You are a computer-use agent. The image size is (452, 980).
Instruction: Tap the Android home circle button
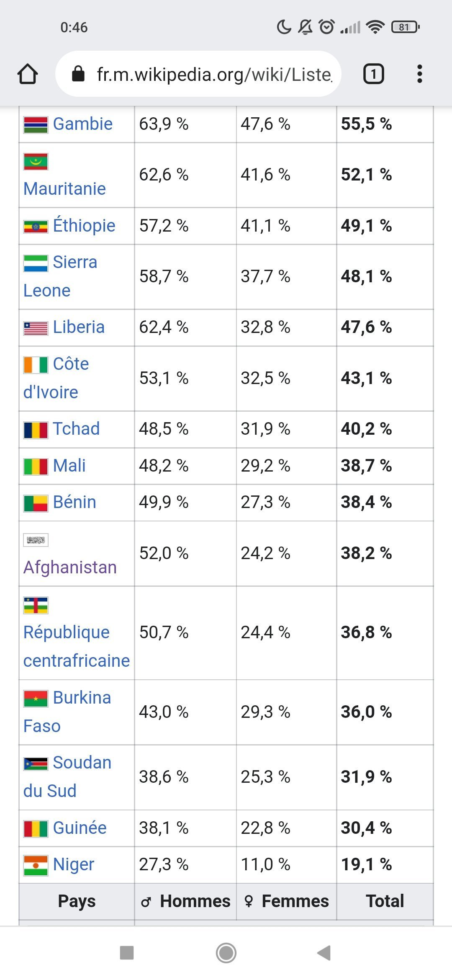226,952
